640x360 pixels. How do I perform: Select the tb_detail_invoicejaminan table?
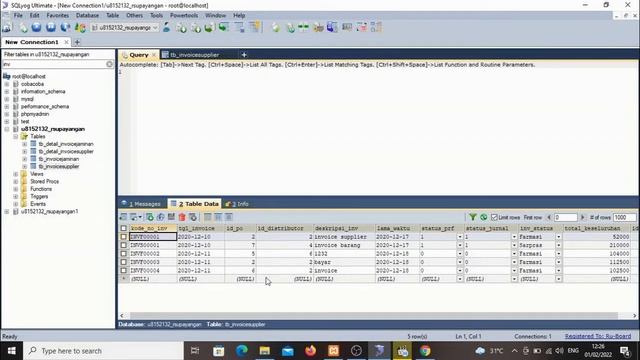[66, 144]
